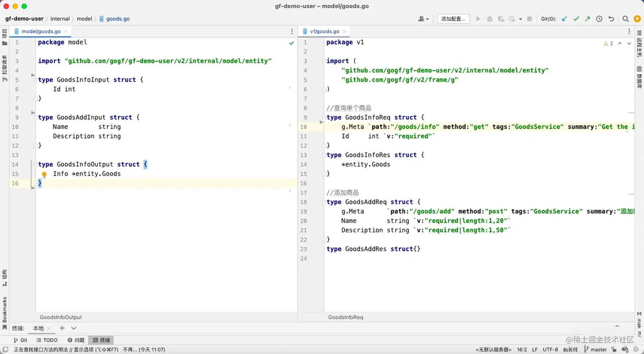Jump to previous highlighted problem arrow
The width and height of the screenshot is (644, 354).
[x=620, y=43]
